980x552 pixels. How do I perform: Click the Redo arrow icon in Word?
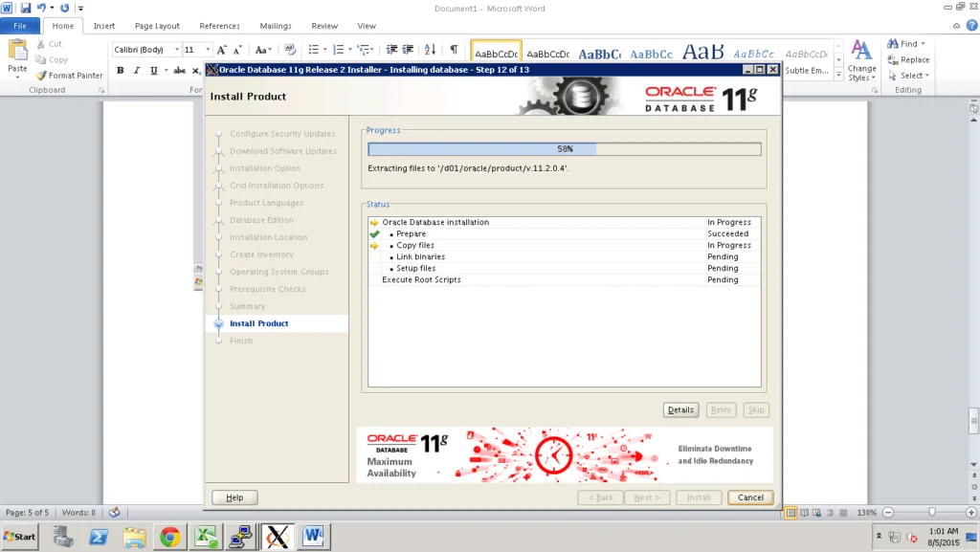coord(64,8)
